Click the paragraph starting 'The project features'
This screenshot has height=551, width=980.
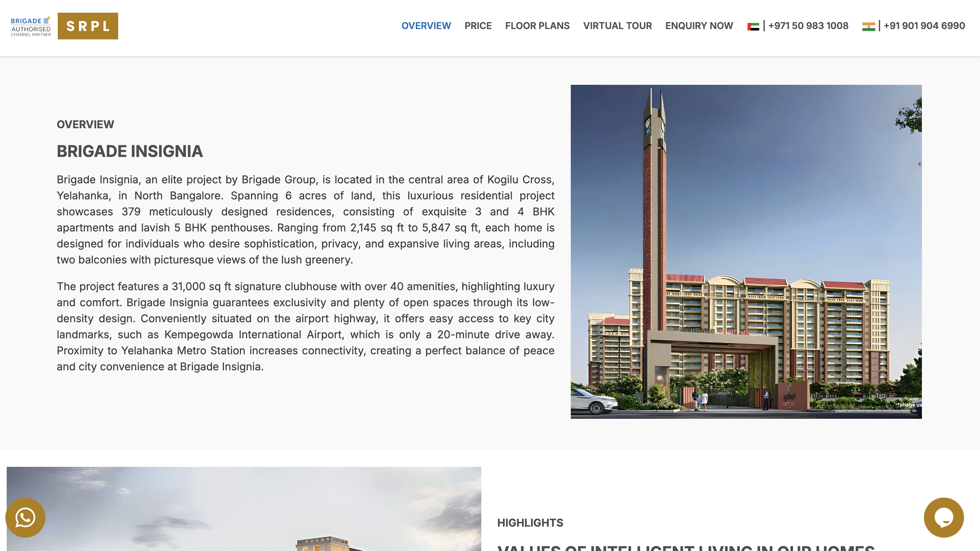[305, 327]
